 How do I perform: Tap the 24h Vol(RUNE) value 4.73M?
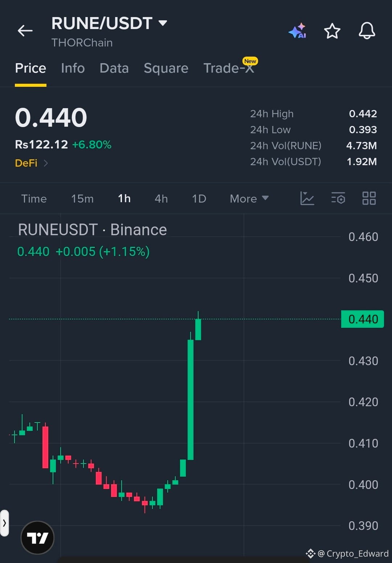coord(362,146)
